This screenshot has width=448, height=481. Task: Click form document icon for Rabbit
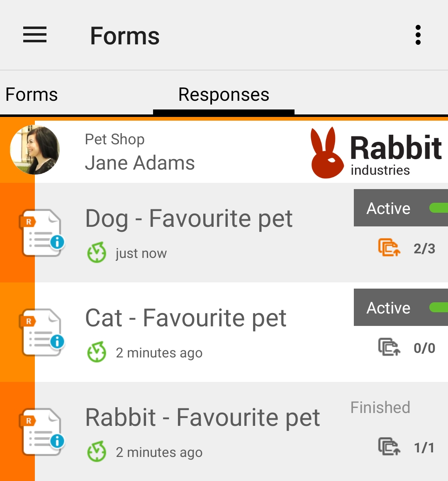tap(42, 432)
